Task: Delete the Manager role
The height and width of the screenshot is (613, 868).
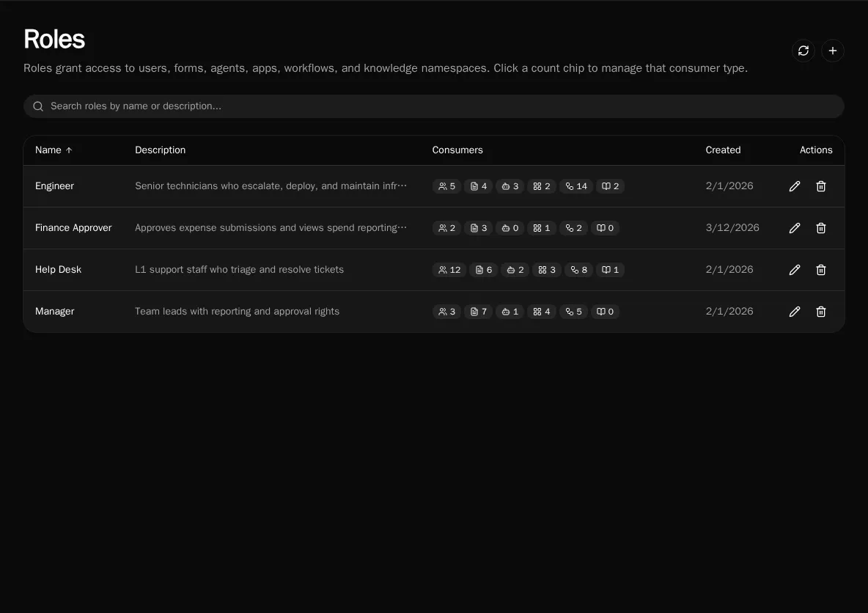Action: 821,312
